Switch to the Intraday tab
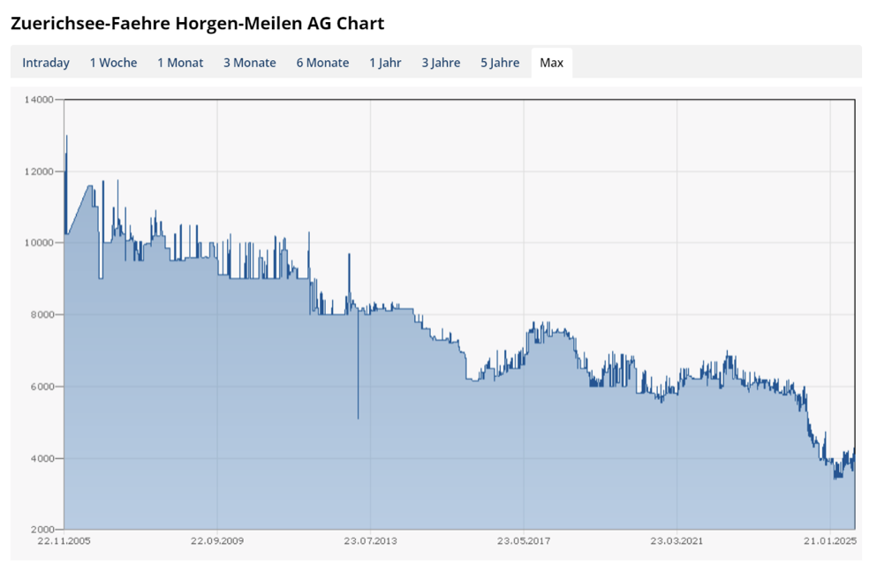The height and width of the screenshot is (588, 892). (x=46, y=63)
